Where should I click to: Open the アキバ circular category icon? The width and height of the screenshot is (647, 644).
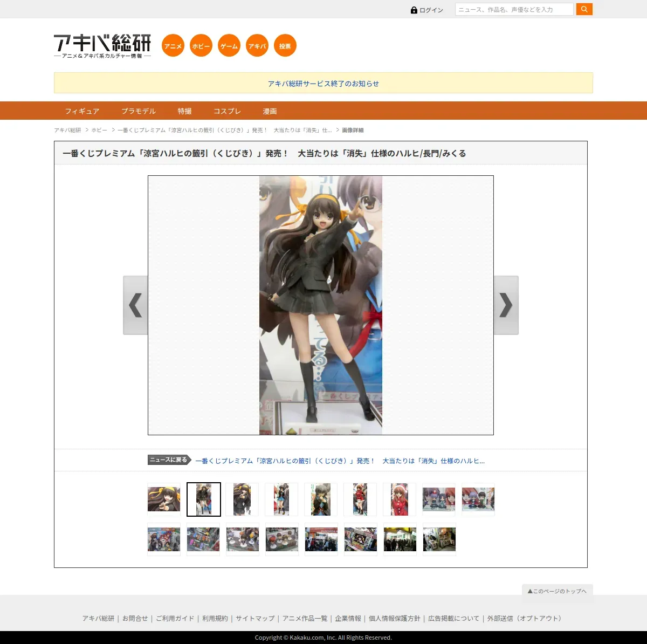coord(257,46)
